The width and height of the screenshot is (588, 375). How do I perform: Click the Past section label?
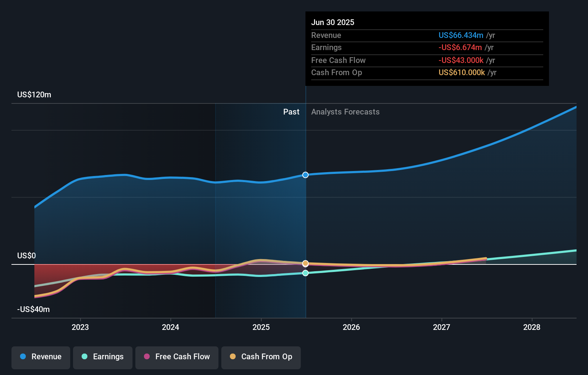291,112
